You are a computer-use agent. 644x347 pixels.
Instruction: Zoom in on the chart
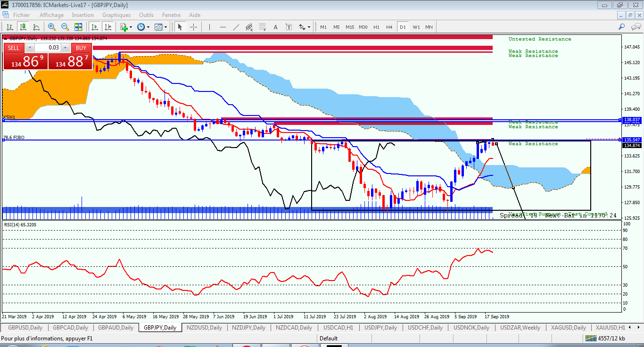52,27
